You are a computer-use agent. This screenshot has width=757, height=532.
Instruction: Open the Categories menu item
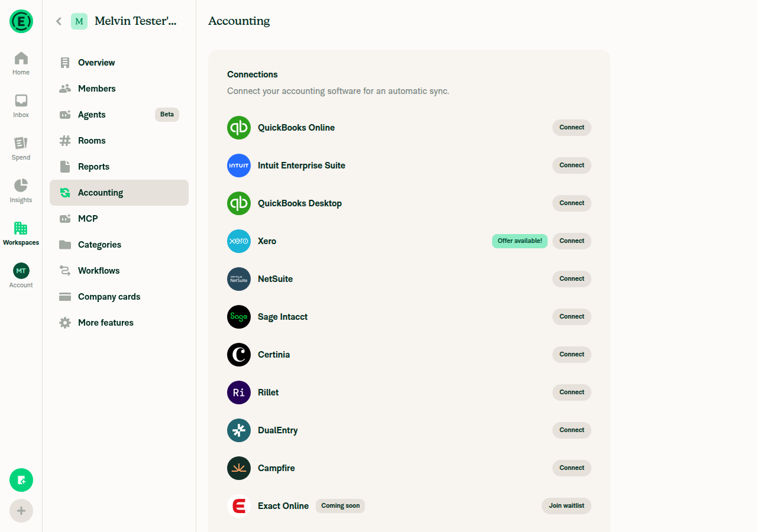point(119,245)
